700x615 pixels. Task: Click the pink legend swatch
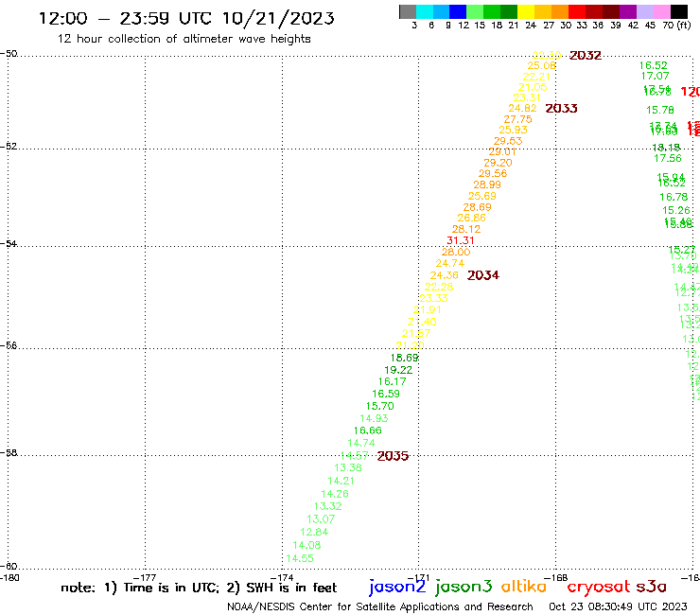661,11
